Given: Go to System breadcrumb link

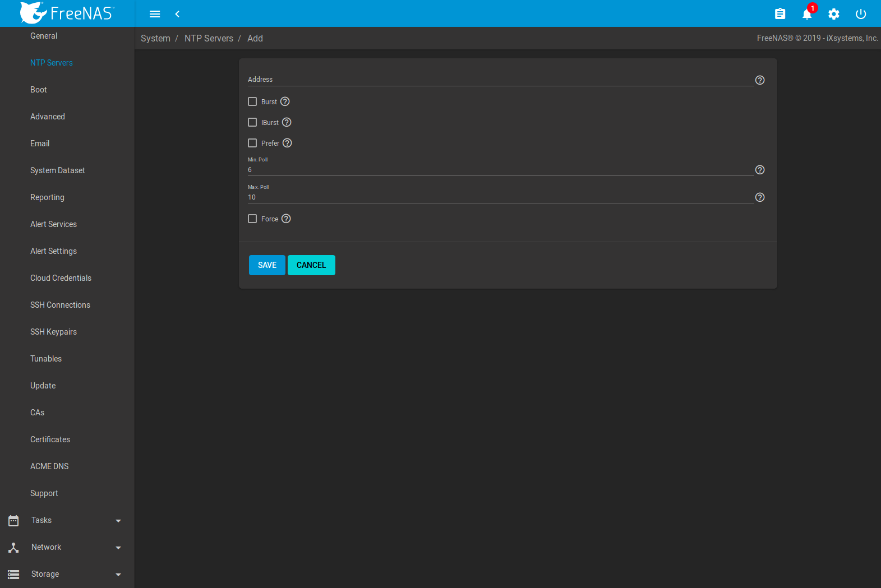Looking at the screenshot, I should tap(155, 38).
